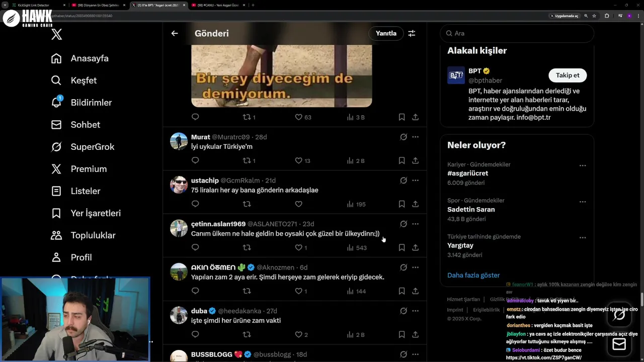The width and height of the screenshot is (644, 362).
Task: Explain Murat's post with Grok icon
Action: pyautogui.click(x=404, y=137)
